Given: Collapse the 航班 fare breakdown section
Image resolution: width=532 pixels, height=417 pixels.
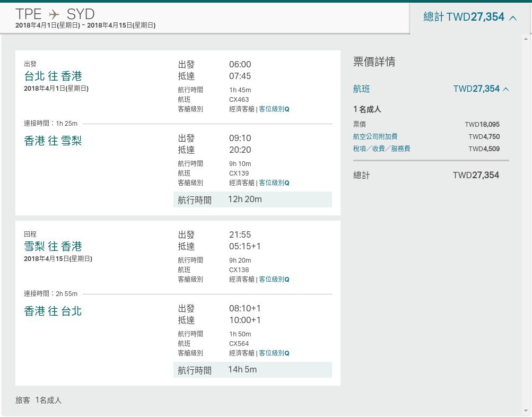Looking at the screenshot, I should click(431, 89).
